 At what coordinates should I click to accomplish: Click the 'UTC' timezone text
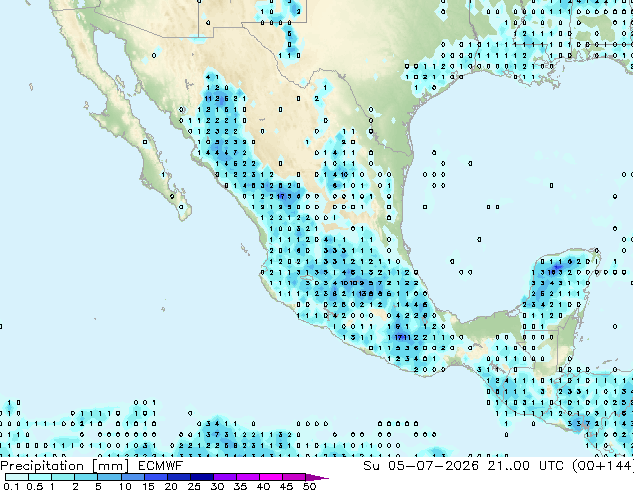coord(551,466)
